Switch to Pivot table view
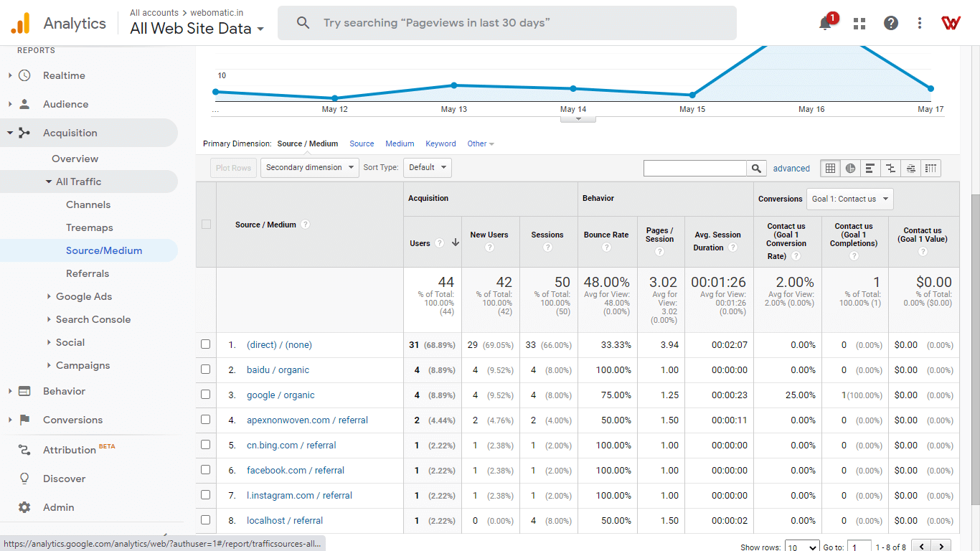980x551 pixels. [930, 168]
